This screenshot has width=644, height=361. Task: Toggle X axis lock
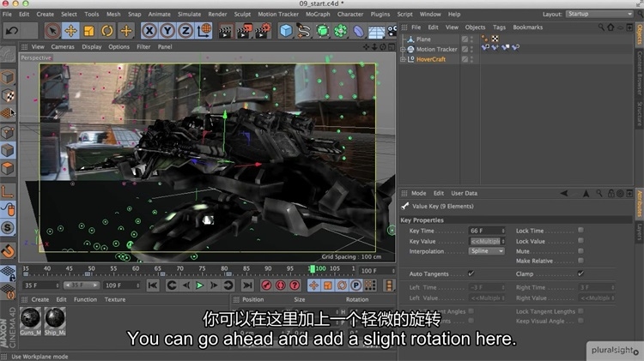pos(149,31)
